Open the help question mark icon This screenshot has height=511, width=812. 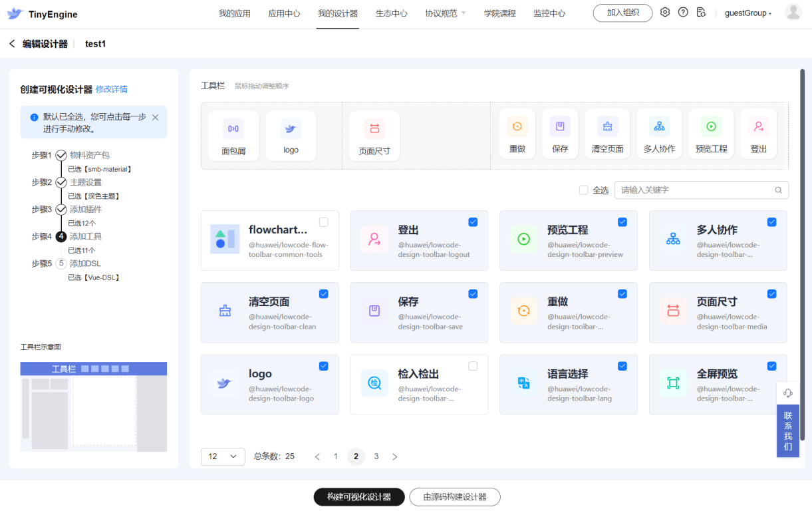683,13
